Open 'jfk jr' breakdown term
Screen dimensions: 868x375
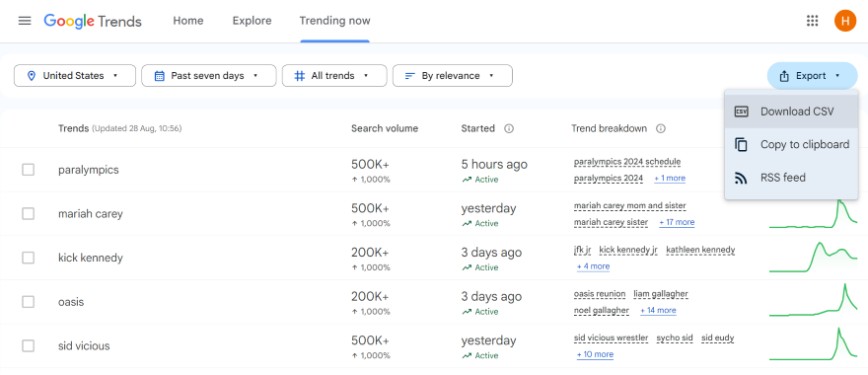pos(582,250)
